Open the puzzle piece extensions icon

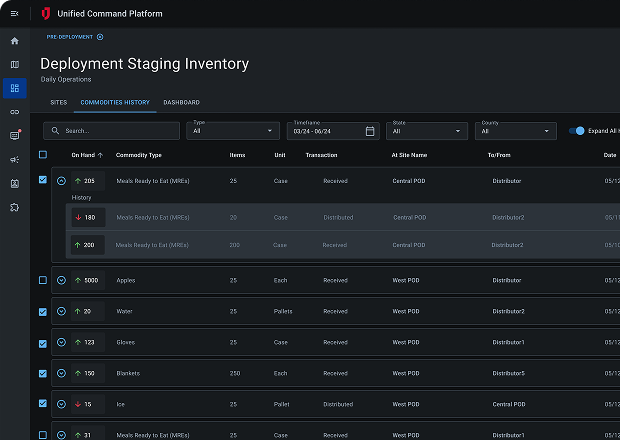14,207
